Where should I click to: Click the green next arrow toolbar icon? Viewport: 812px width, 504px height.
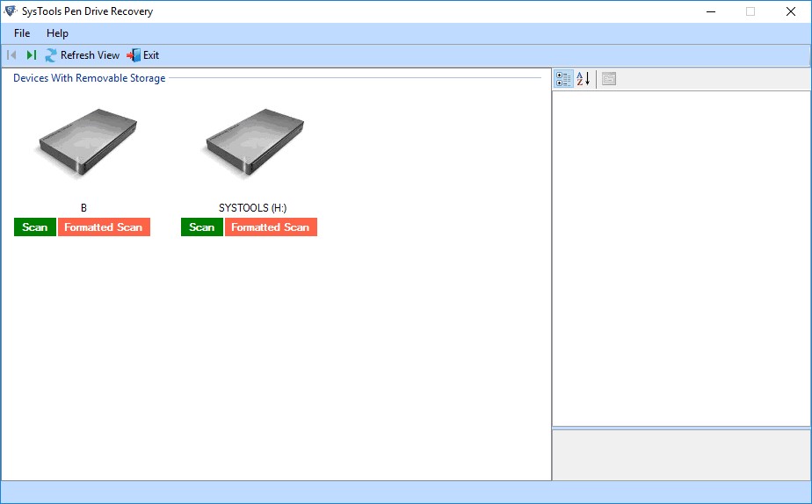(32, 55)
